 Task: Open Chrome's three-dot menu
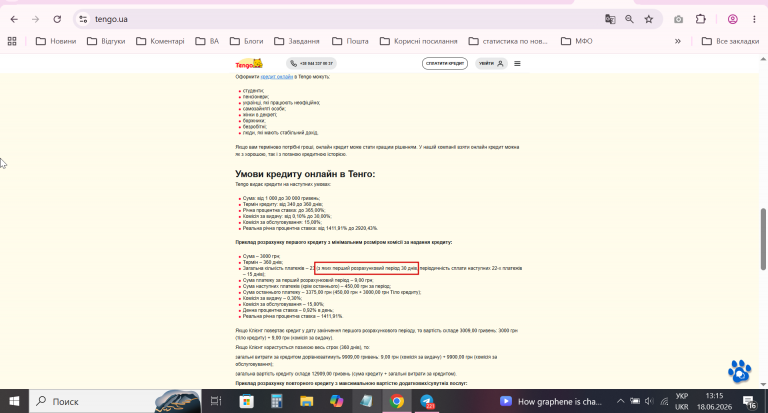754,19
